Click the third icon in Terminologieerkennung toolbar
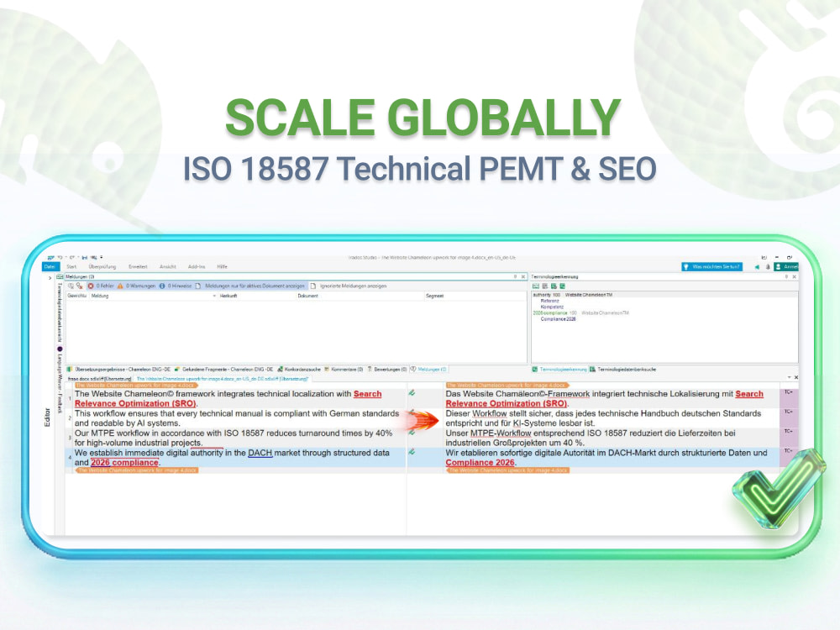 pyautogui.click(x=554, y=286)
